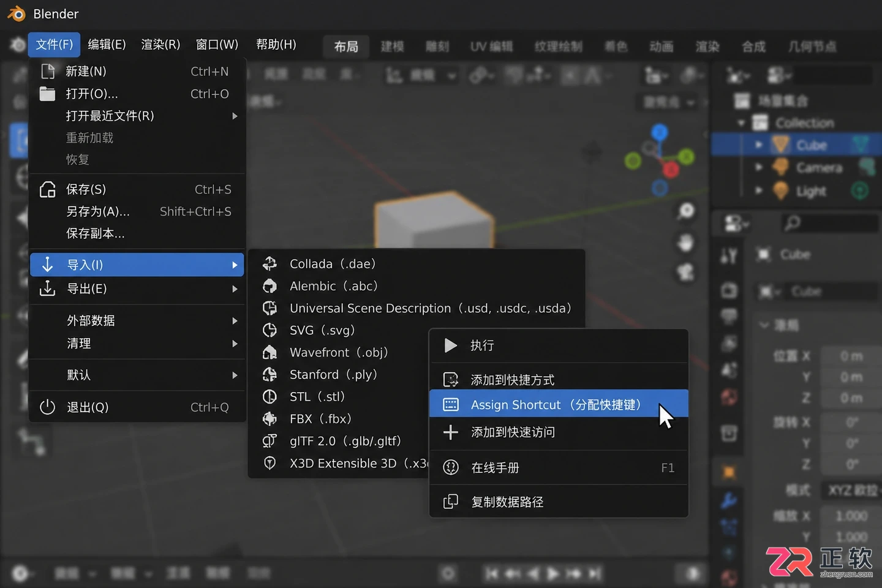Open the Render properties tab icon
This screenshot has width=882, height=588.
[x=729, y=290]
